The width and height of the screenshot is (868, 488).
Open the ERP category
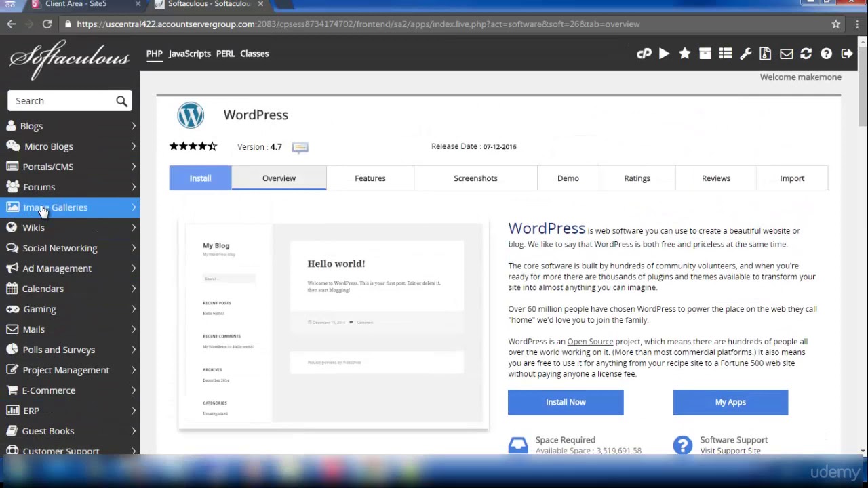(x=70, y=411)
